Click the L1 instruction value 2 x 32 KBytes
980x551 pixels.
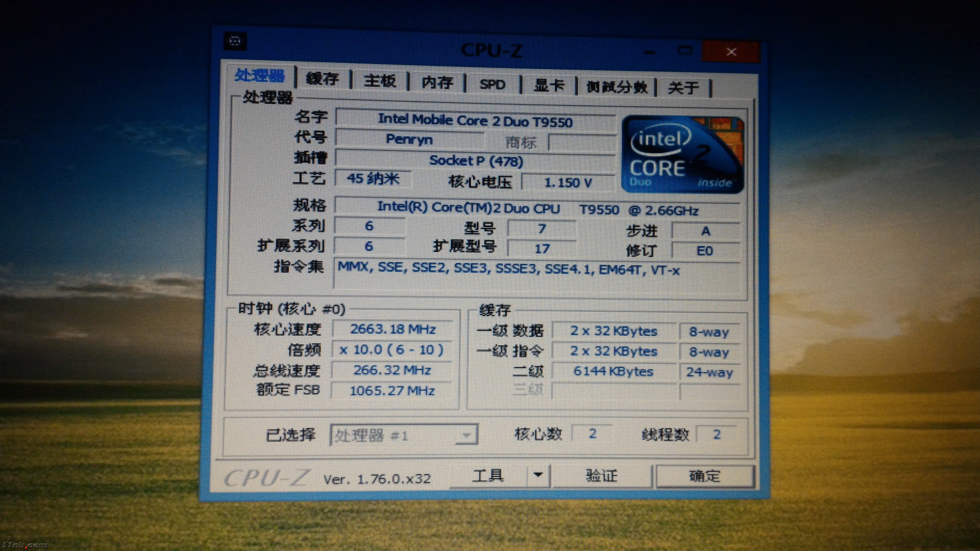(x=614, y=351)
